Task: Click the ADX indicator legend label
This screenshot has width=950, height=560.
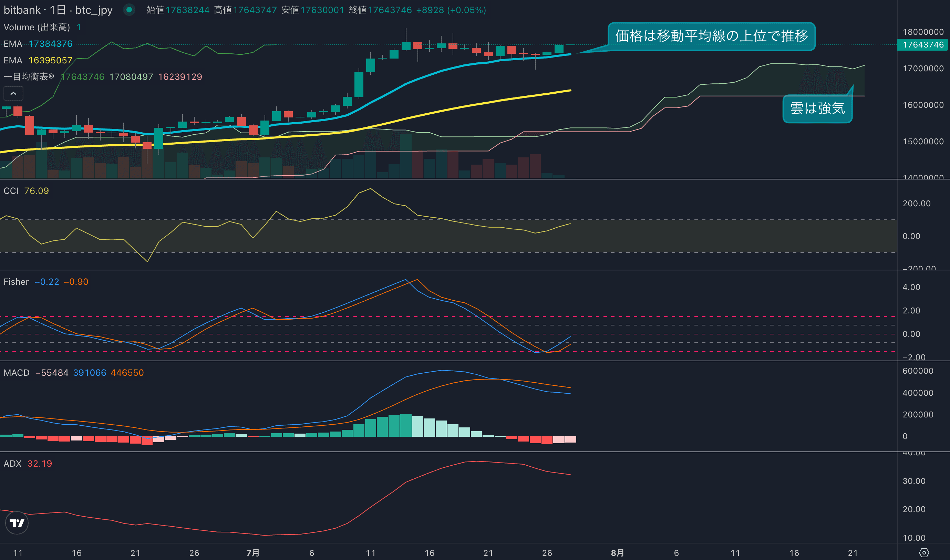Action: click(12, 464)
